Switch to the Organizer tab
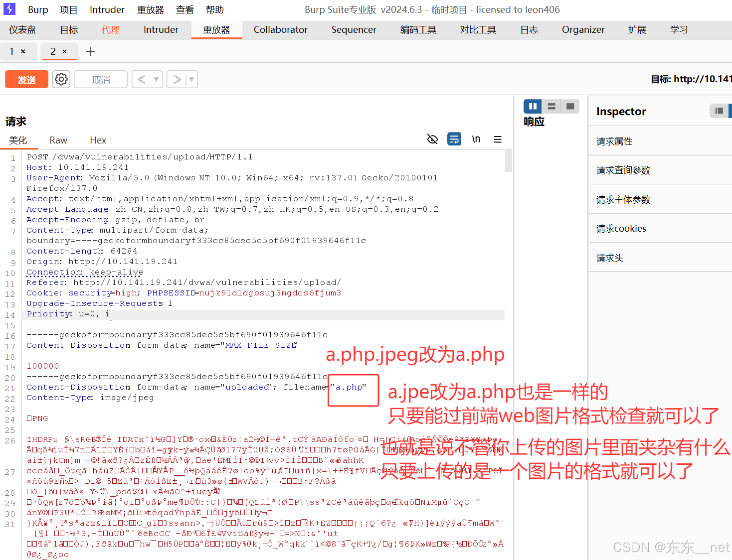This screenshot has height=560, width=732. click(x=583, y=30)
